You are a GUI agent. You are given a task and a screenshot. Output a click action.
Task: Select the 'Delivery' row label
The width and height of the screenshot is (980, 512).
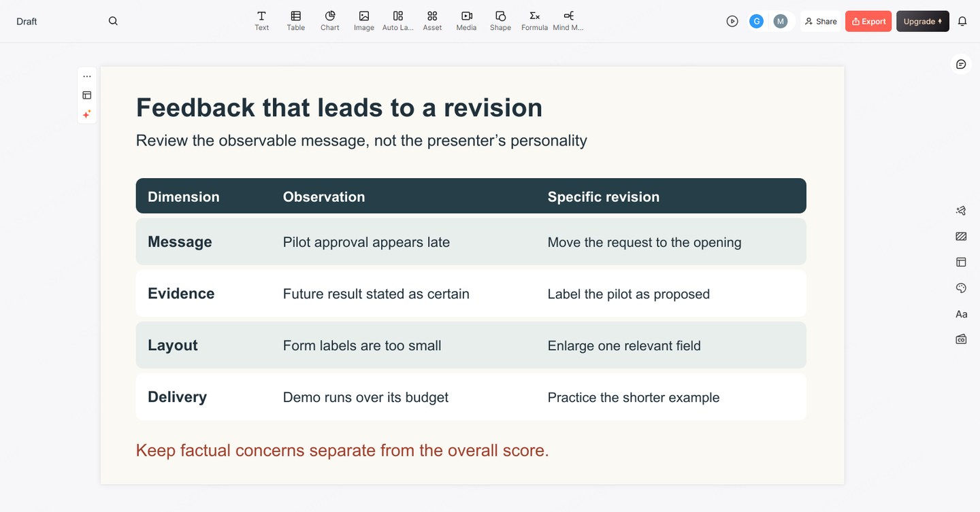tap(177, 397)
